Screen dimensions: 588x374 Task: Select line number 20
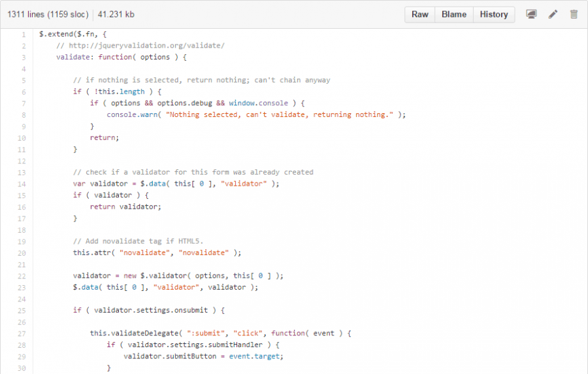pyautogui.click(x=22, y=252)
